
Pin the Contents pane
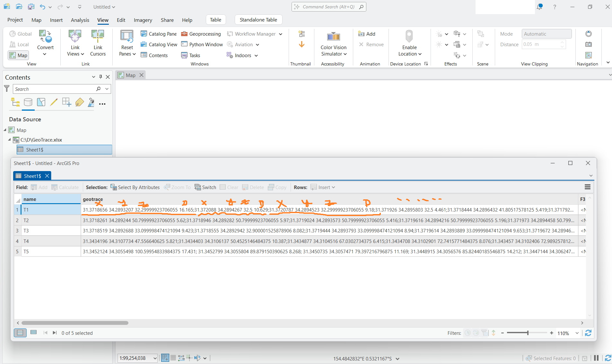pyautogui.click(x=101, y=77)
